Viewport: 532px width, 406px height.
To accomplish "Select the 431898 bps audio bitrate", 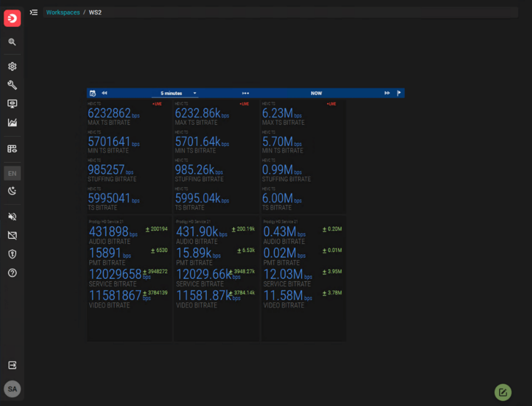I will [113, 232].
